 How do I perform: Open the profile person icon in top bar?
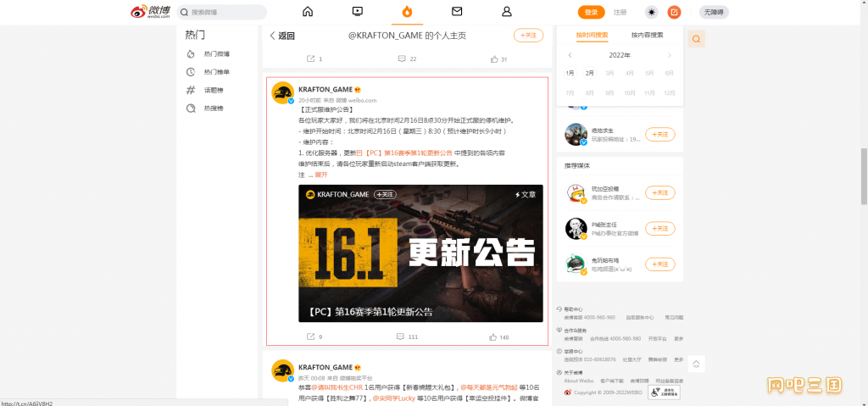pyautogui.click(x=507, y=12)
